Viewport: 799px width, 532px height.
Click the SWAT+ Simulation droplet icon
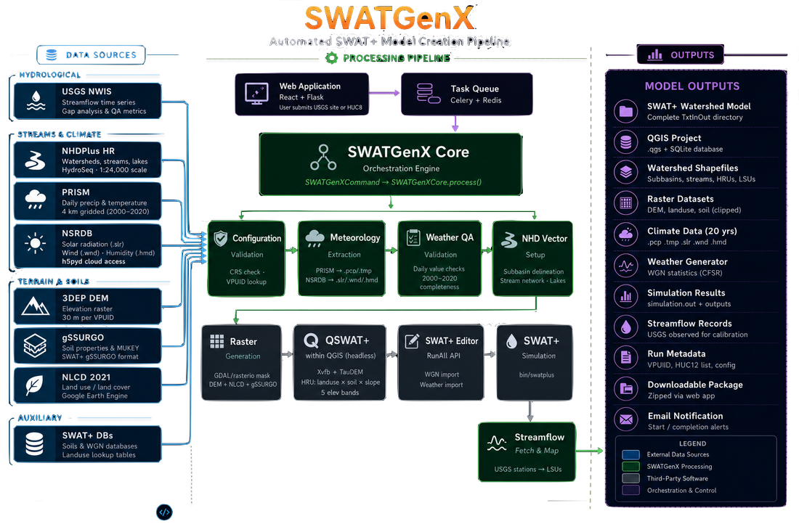[x=511, y=341]
